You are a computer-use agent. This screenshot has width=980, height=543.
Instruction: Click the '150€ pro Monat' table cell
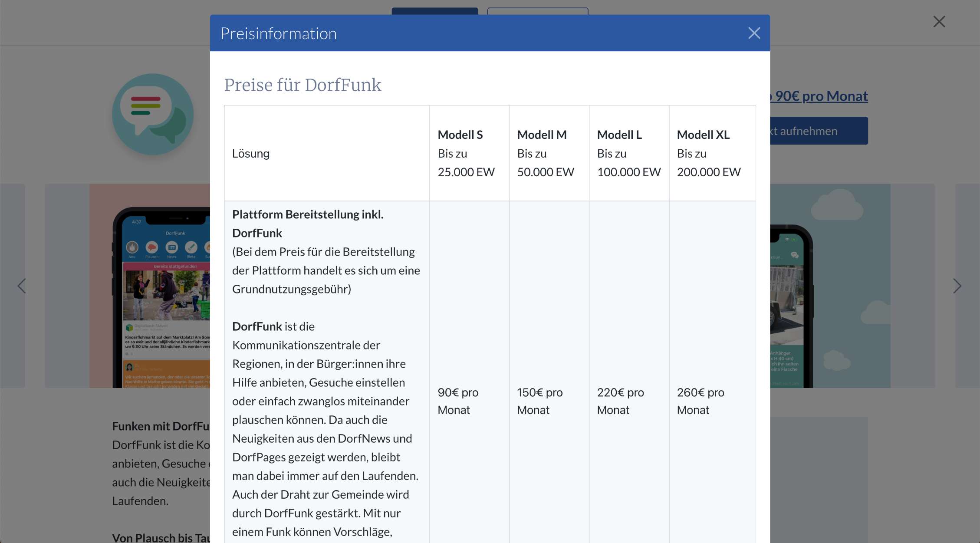549,401
